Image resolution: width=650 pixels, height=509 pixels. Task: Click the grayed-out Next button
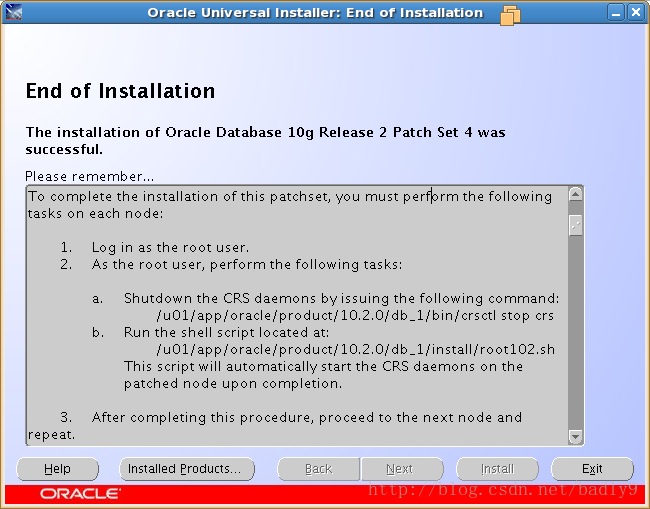pos(402,469)
